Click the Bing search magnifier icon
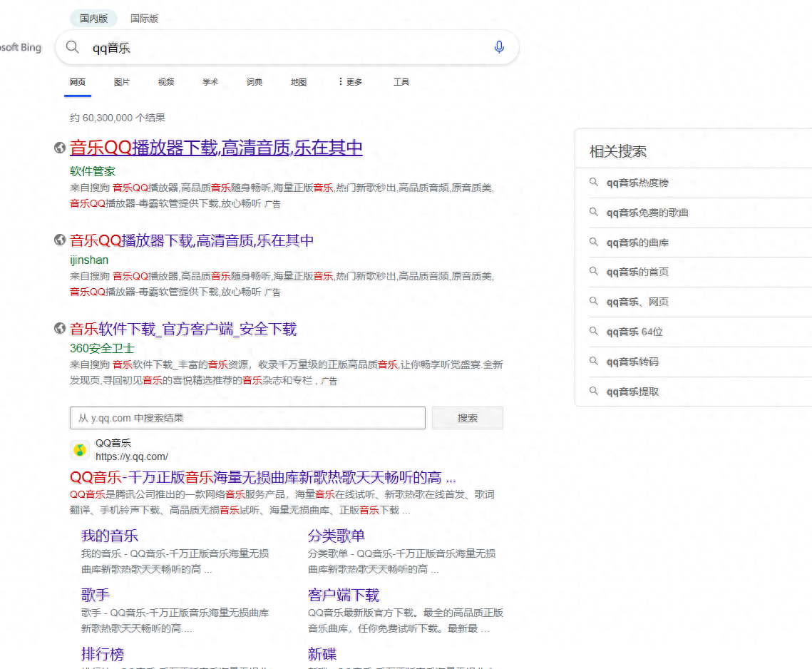Viewport: 812px width, 669px height. [x=72, y=46]
